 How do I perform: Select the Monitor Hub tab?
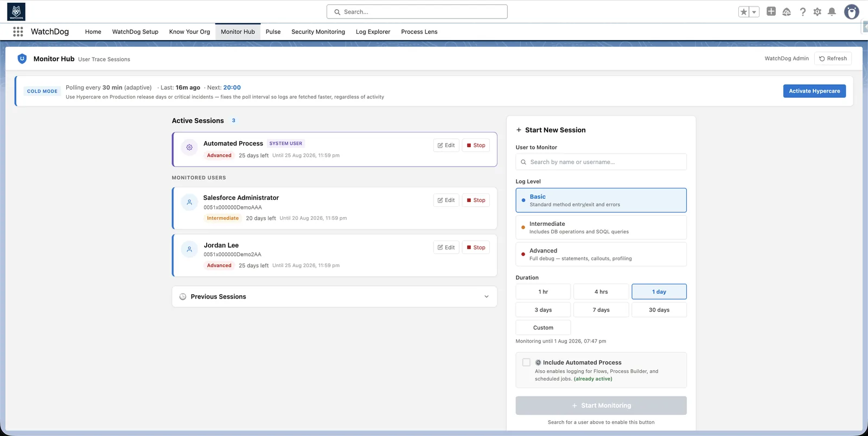click(238, 31)
